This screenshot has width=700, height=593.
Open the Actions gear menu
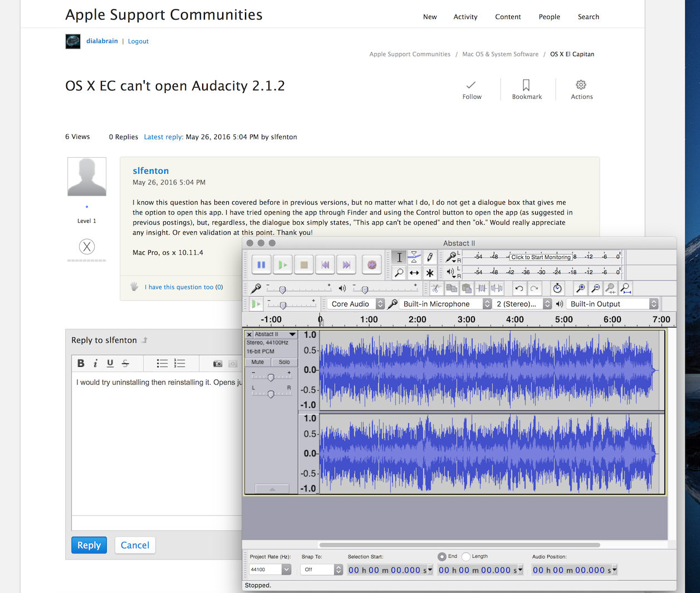(x=581, y=90)
